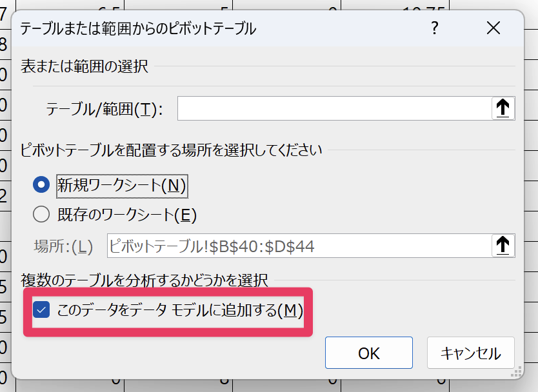This screenshot has width=538, height=392.
Task: Choose the 既存のワークシート radio button
Action: click(x=41, y=214)
